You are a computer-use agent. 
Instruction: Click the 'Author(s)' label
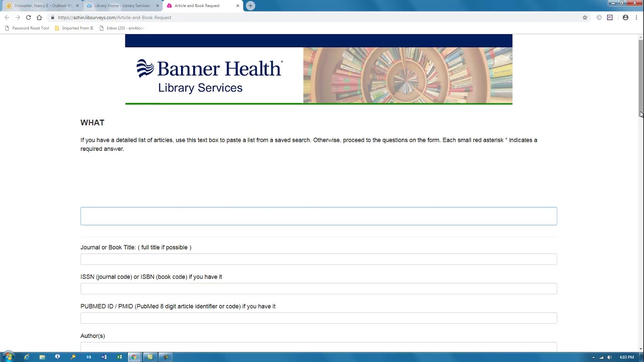tap(93, 336)
